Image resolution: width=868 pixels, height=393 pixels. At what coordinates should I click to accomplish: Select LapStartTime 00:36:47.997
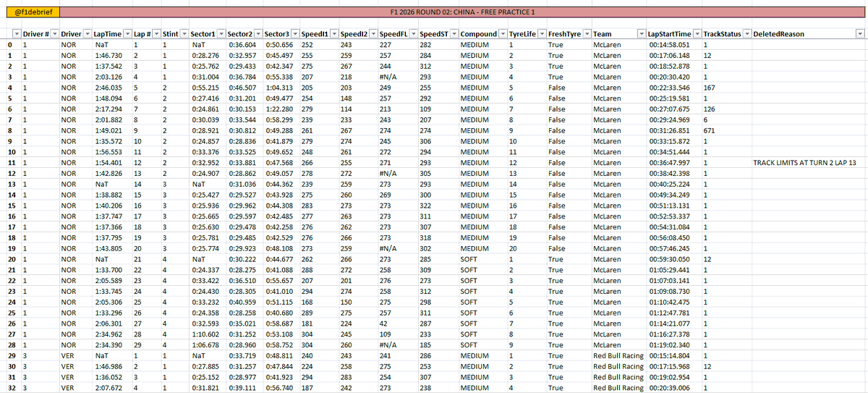[669, 164]
